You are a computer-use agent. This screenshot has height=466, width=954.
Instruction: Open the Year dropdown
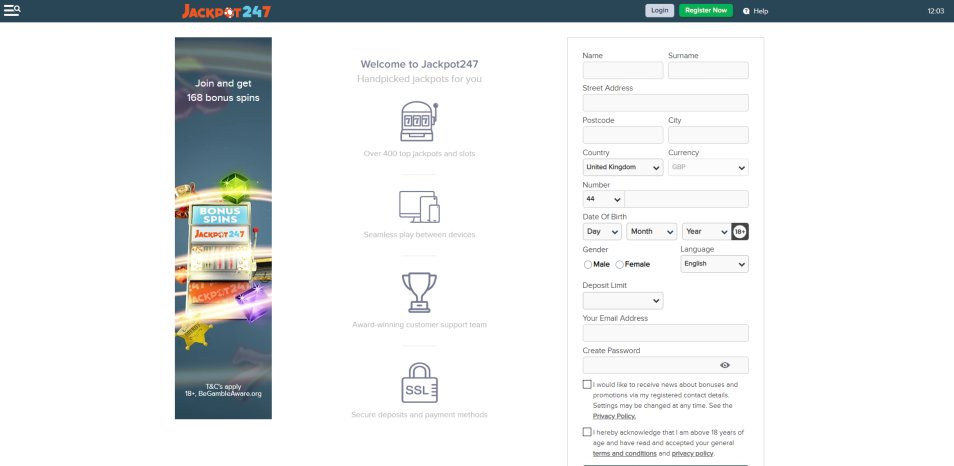[x=706, y=232]
